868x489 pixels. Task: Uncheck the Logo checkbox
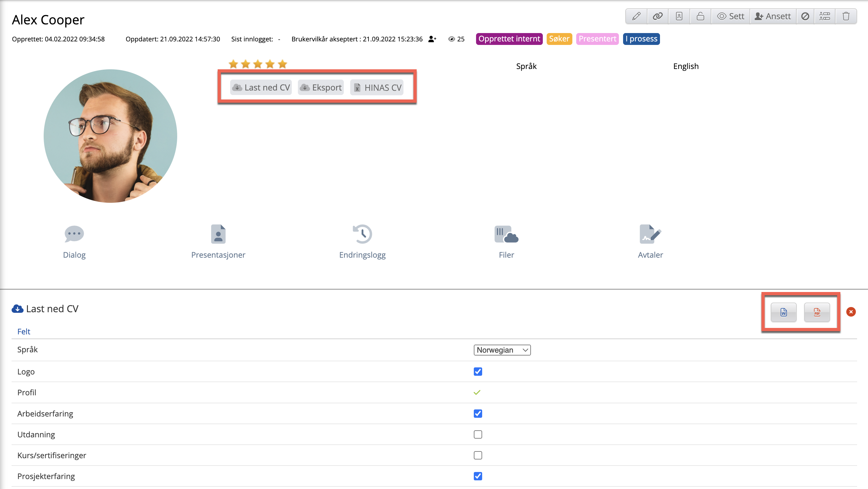point(477,372)
